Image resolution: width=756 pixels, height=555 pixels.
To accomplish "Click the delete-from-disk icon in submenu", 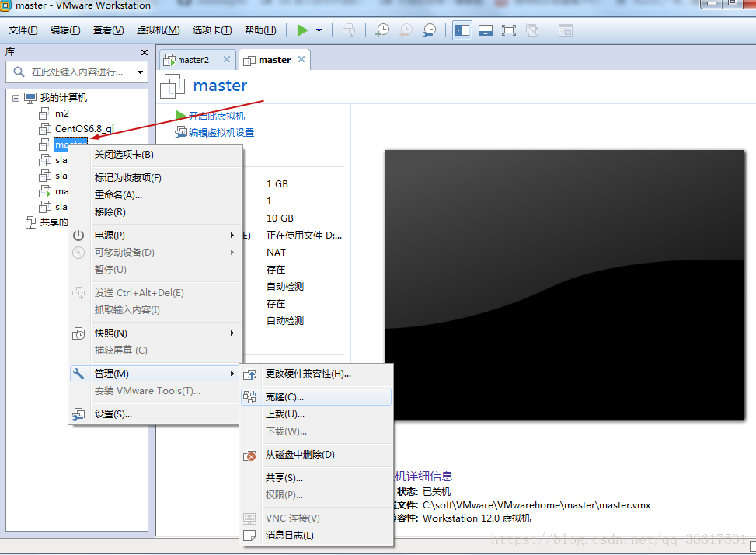I will click(249, 455).
